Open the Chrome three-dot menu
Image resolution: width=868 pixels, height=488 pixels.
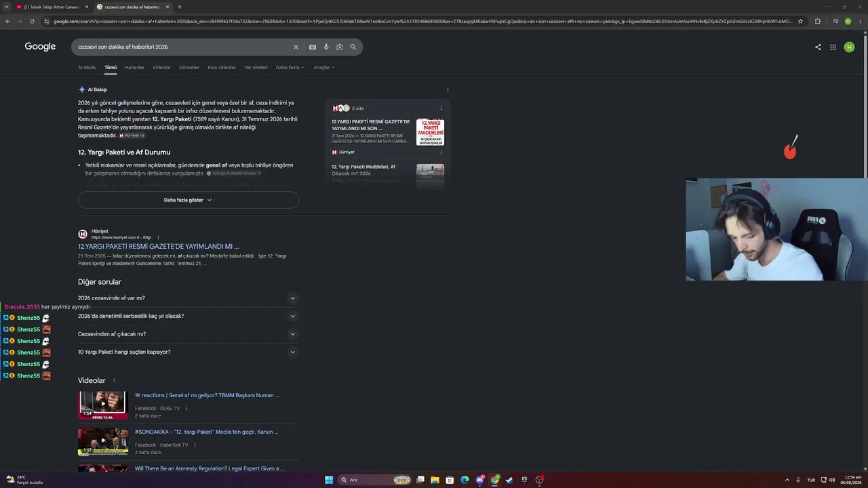861,21
